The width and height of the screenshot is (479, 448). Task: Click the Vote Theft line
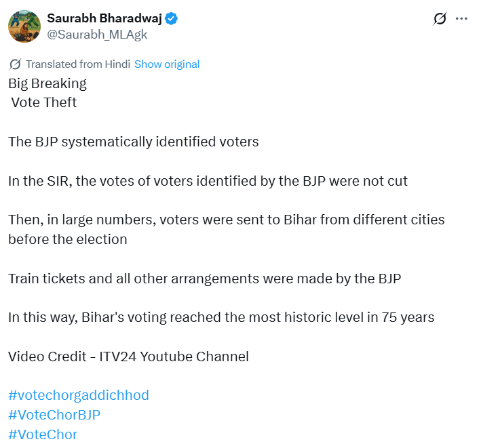tap(44, 102)
